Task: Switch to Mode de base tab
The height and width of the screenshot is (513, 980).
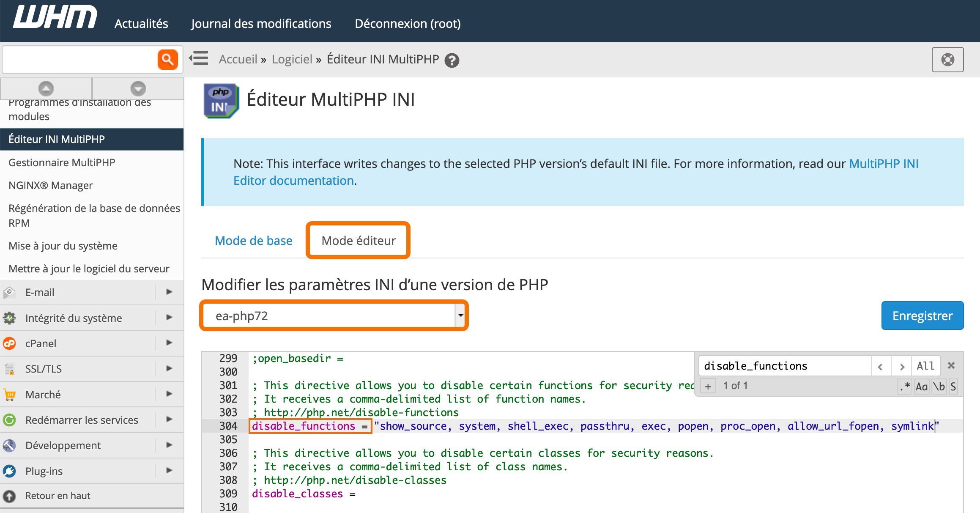Action: point(254,241)
